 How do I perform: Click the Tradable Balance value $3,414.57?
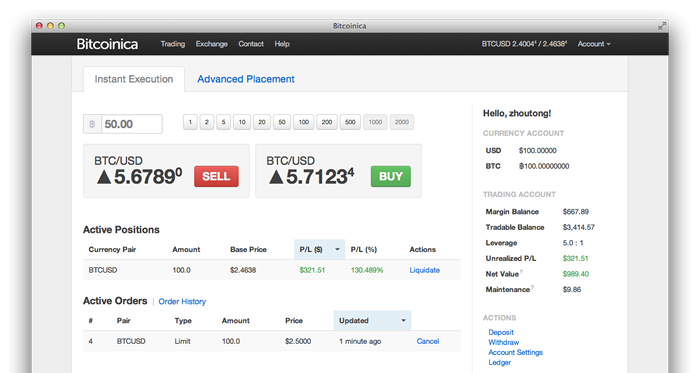point(579,227)
